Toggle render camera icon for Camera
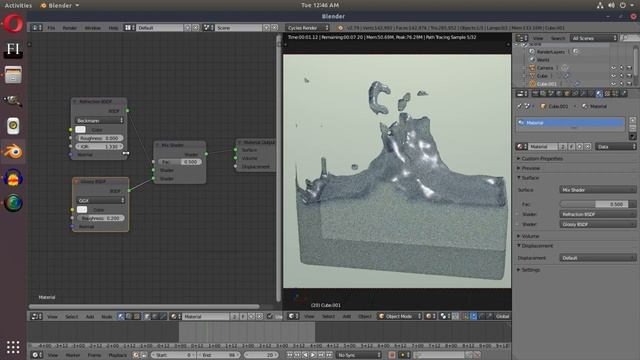640x360 pixels. [x=629, y=68]
